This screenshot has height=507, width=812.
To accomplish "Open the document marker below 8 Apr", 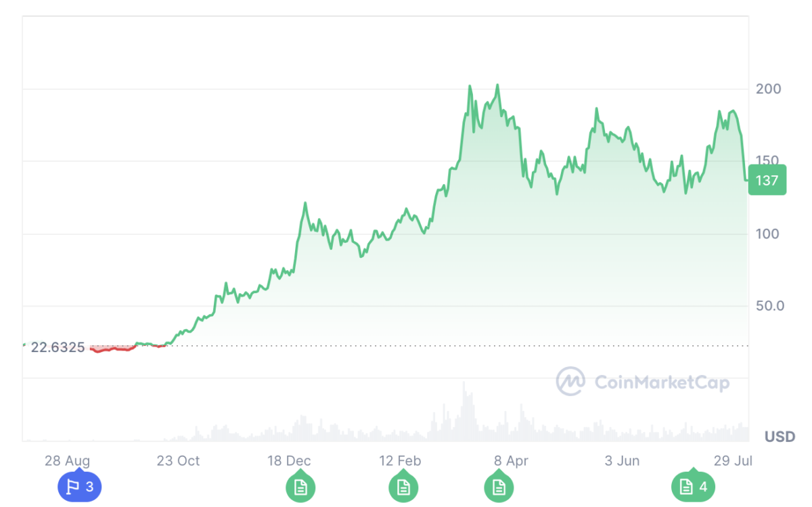I will pos(499,487).
